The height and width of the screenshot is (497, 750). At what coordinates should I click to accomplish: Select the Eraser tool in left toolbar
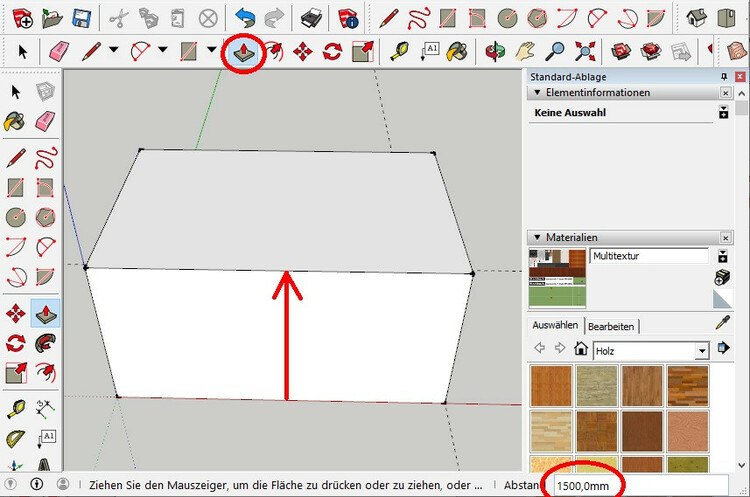(45, 122)
